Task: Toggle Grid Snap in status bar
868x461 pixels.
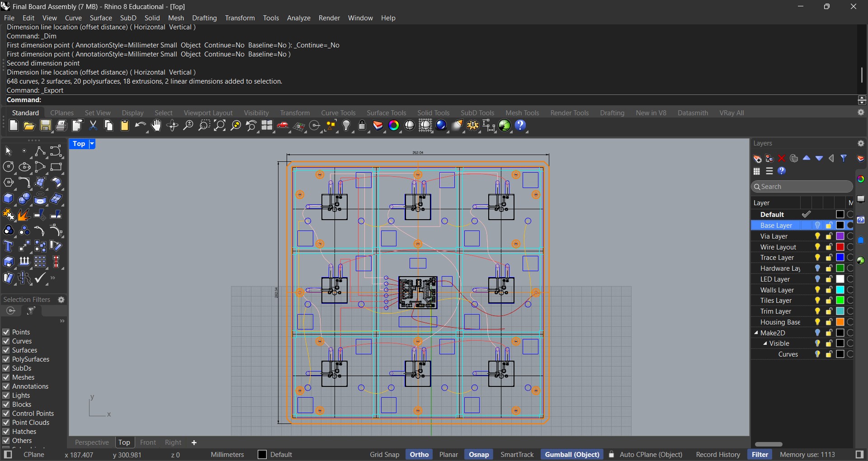Action: coord(384,454)
